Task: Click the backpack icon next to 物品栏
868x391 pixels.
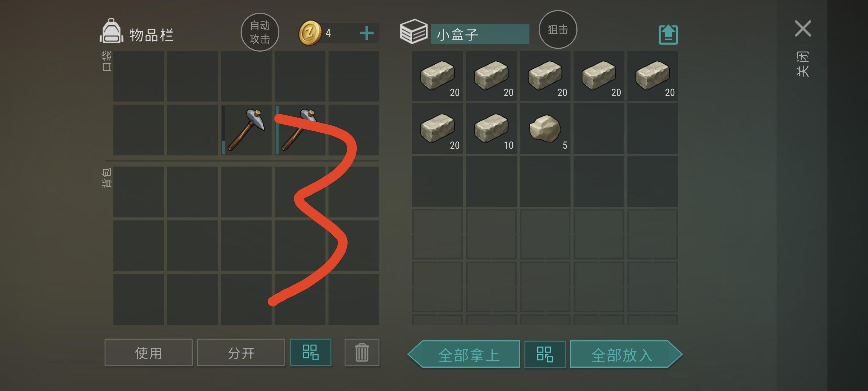Action: pos(111,31)
